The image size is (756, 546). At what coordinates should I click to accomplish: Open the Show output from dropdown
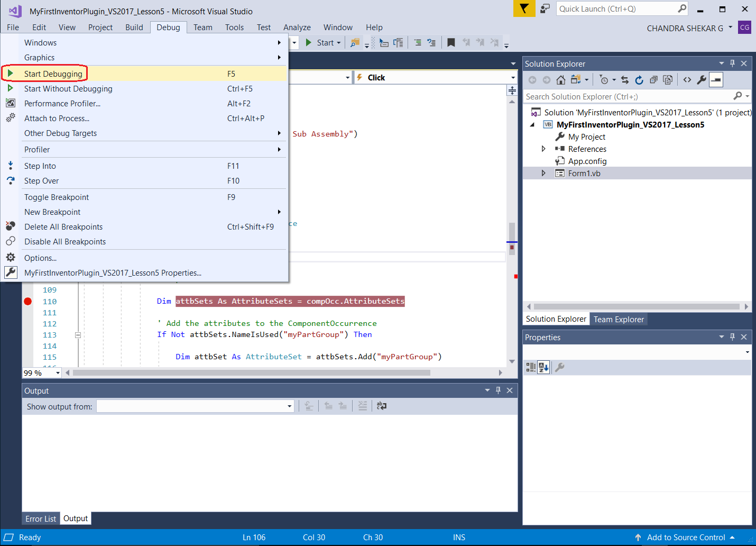click(x=289, y=406)
